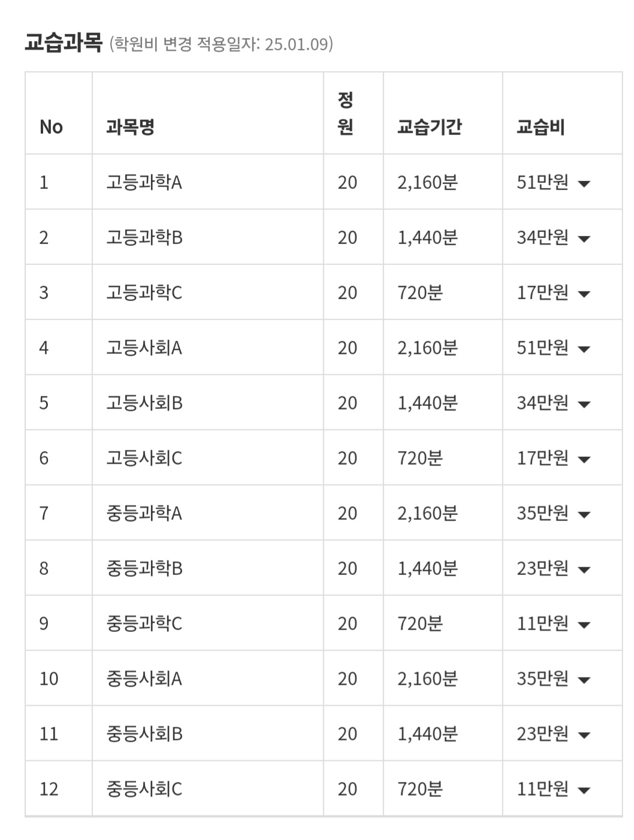Expand the 51만원 fee arrow for 고등사회A
This screenshot has height=840, width=634.
tap(584, 349)
